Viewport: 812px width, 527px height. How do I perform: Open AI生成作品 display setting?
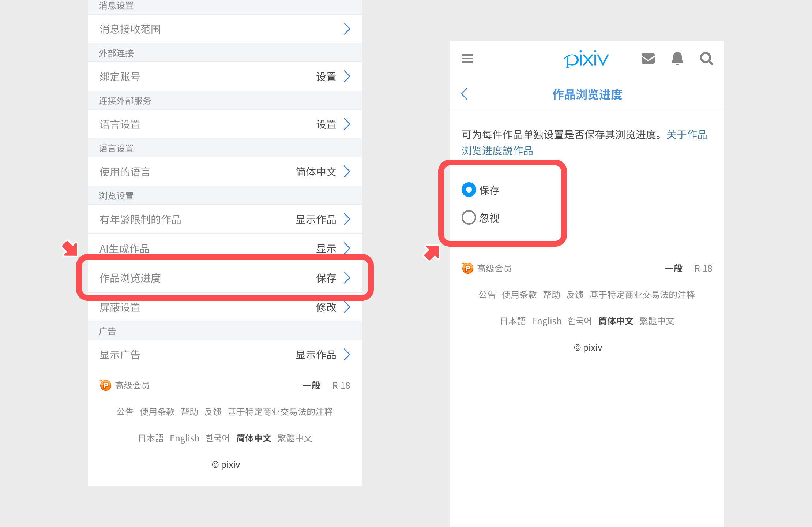pyautogui.click(x=225, y=248)
